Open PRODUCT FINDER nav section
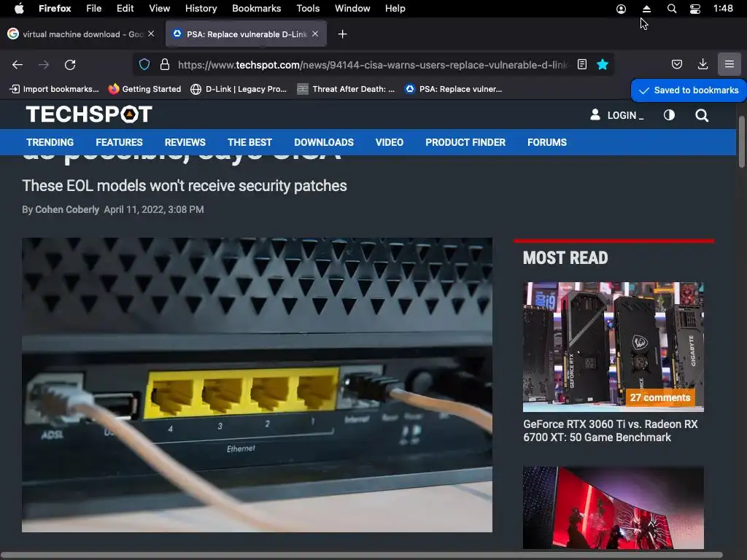This screenshot has height=560, width=747. click(x=465, y=142)
